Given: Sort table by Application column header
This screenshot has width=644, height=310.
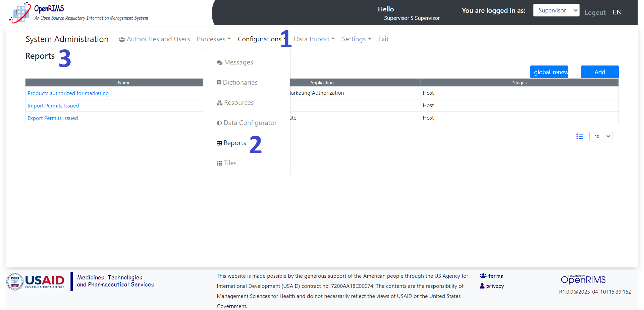Looking at the screenshot, I should click(x=322, y=83).
